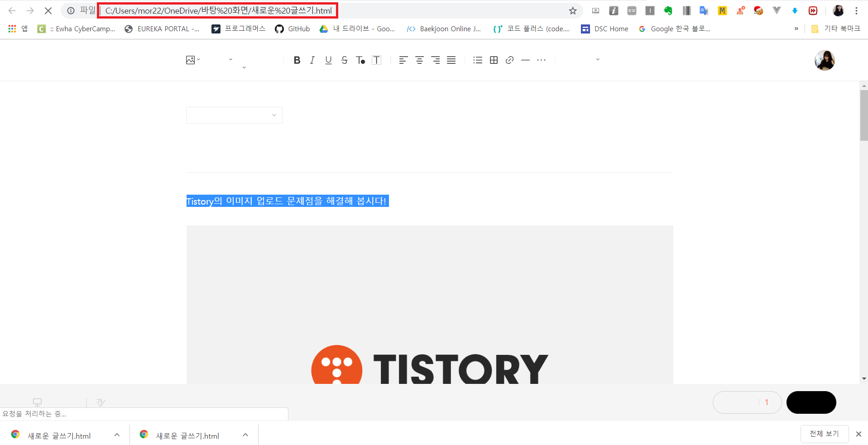Click the preview monitor icon at the bottom
Image resolution: width=868 pixels, height=445 pixels.
pos(37,402)
